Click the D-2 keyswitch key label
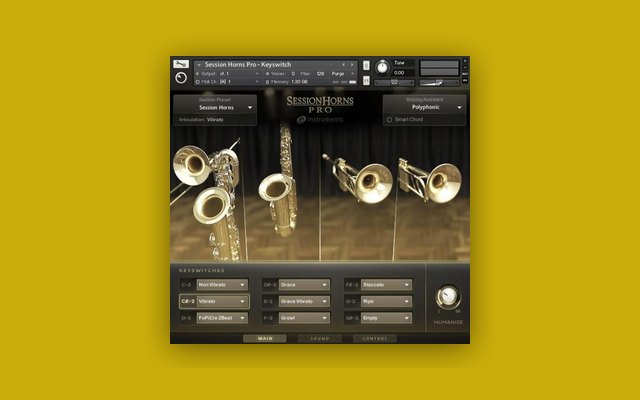 pyautogui.click(x=187, y=318)
